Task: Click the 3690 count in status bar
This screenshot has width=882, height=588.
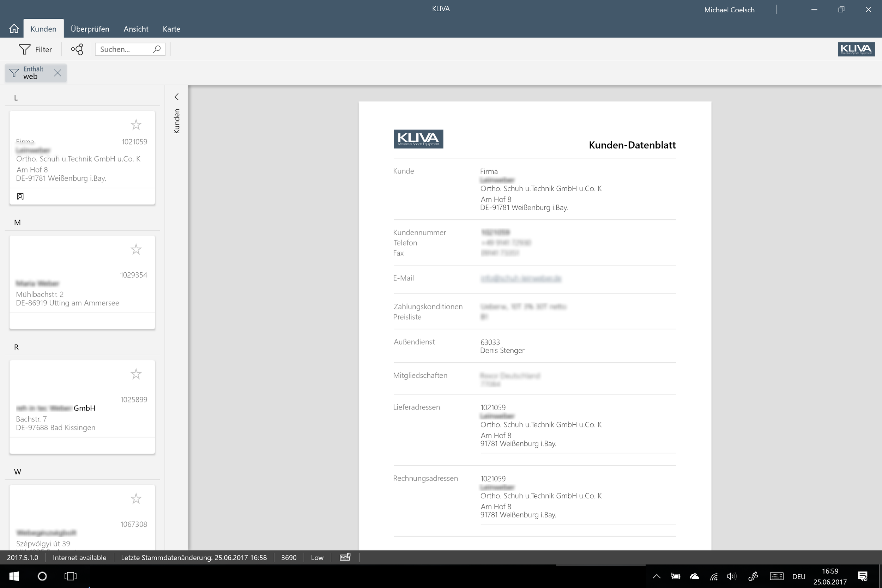Action: coord(289,558)
